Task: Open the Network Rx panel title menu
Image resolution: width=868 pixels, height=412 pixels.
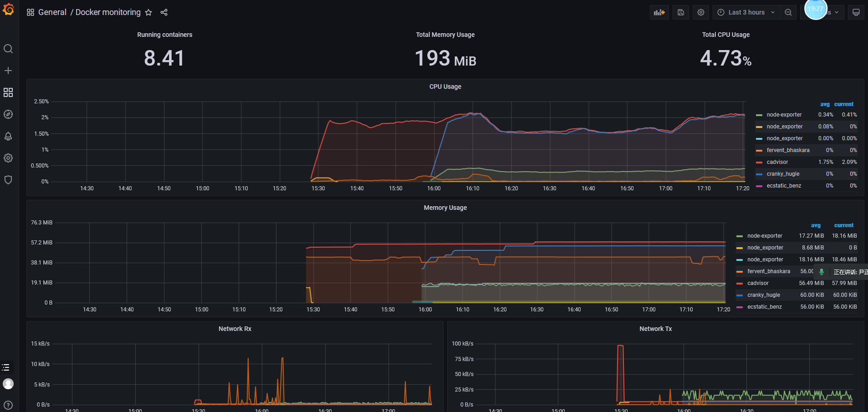Action: pos(235,329)
